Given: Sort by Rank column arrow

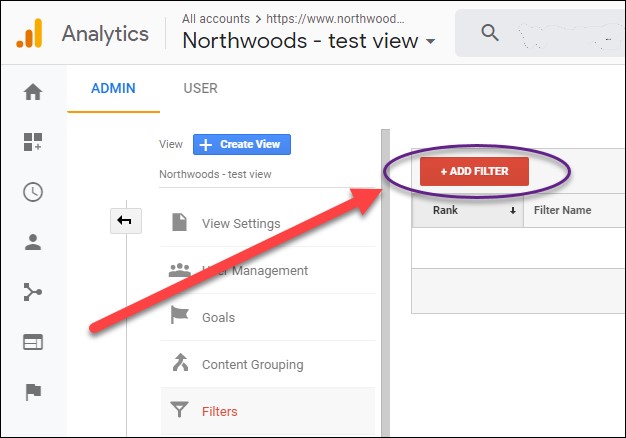Looking at the screenshot, I should 513,210.
